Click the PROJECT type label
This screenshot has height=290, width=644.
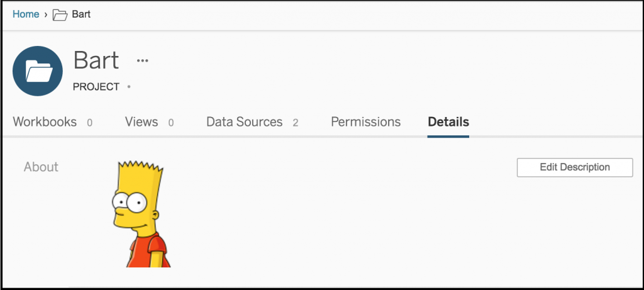click(96, 87)
